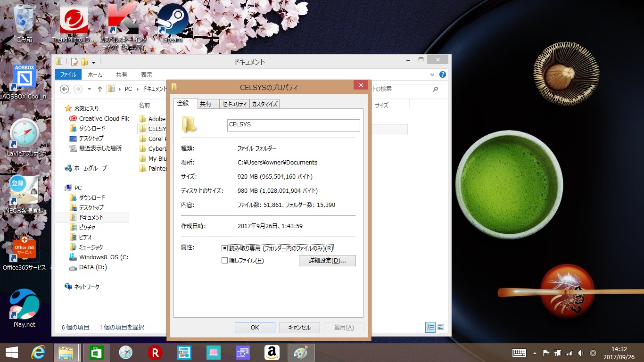Click the CELSYS folder name field

293,125
